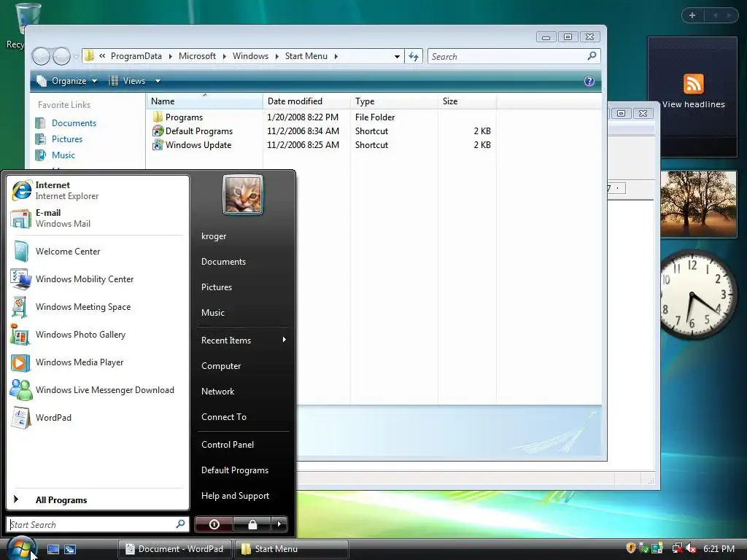Open Pictures from Start menu right pane

[x=243, y=287]
